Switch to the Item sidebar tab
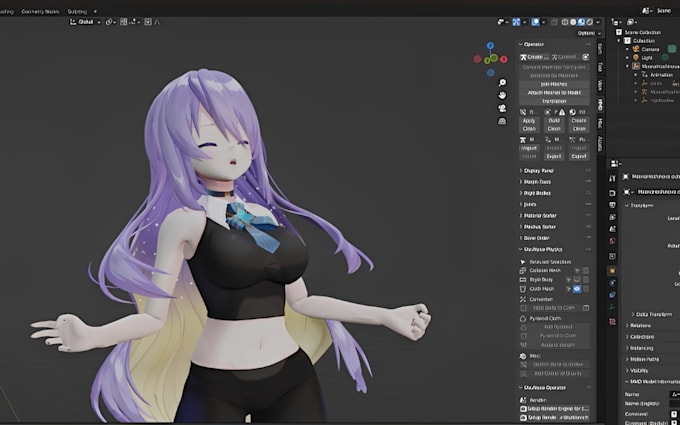The height and width of the screenshot is (425, 680). point(600,49)
